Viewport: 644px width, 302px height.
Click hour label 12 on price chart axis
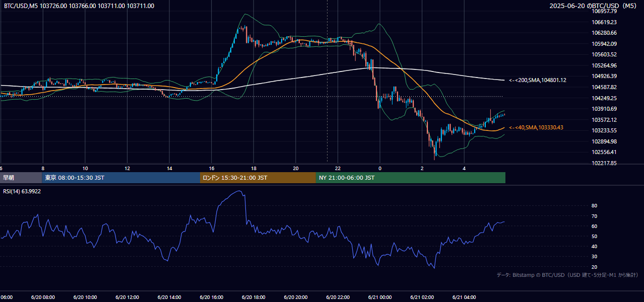(x=127, y=169)
